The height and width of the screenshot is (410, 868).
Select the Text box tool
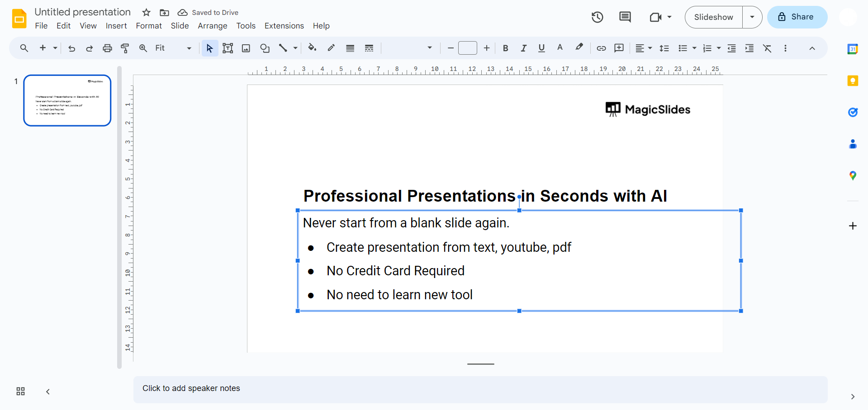point(228,48)
